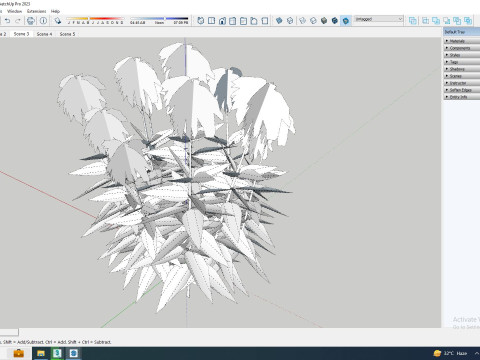Toggle the Show/Hide Shadows icon
The width and height of the screenshot is (480, 360).
[58, 21]
